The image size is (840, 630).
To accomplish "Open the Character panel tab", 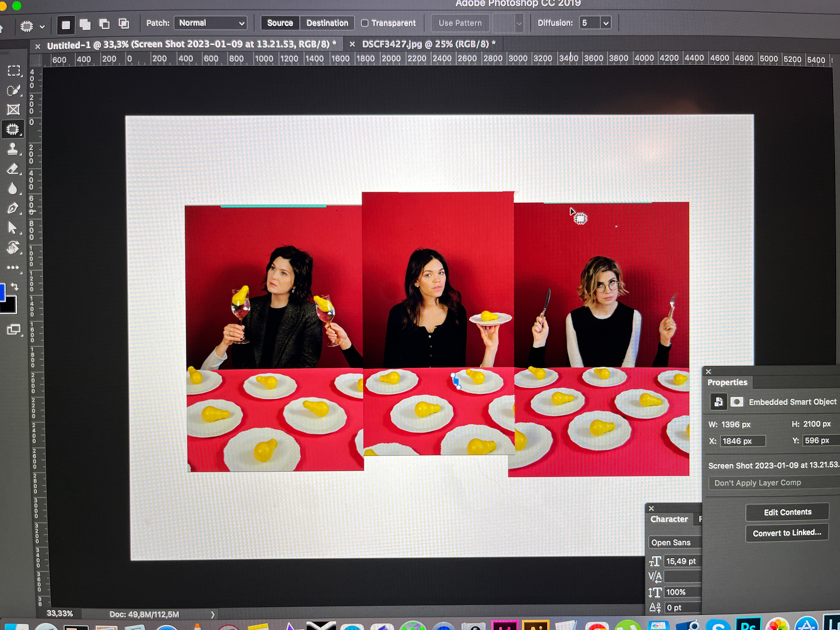I will (x=669, y=519).
